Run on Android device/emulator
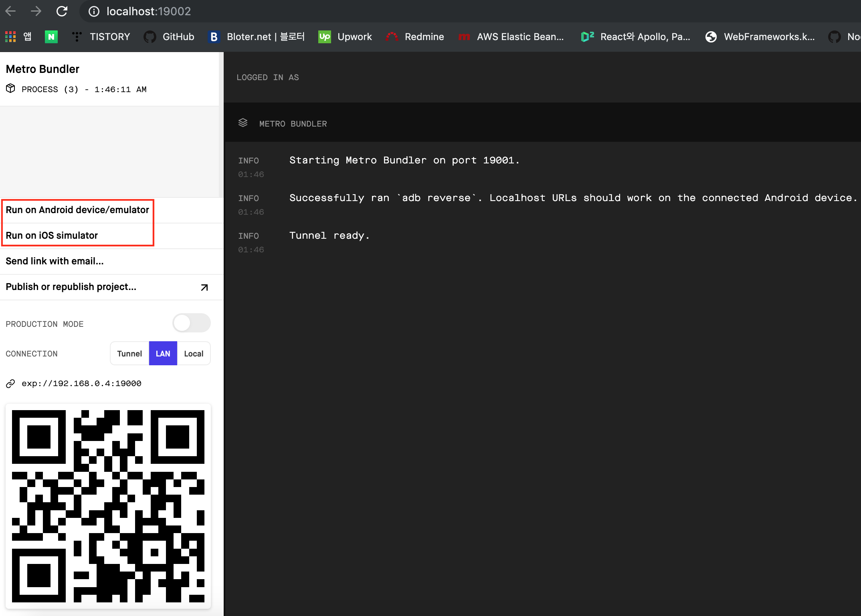The width and height of the screenshot is (861, 616). coord(77,210)
